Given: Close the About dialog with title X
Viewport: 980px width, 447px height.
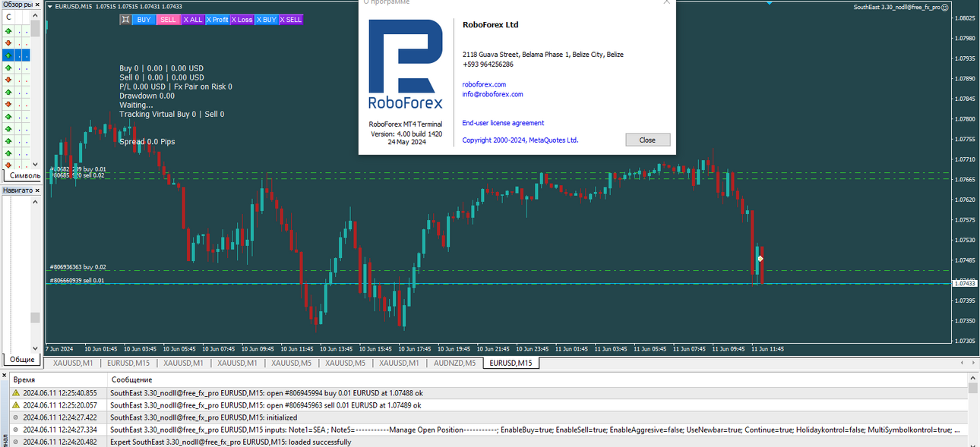Looking at the screenshot, I should [x=666, y=2].
